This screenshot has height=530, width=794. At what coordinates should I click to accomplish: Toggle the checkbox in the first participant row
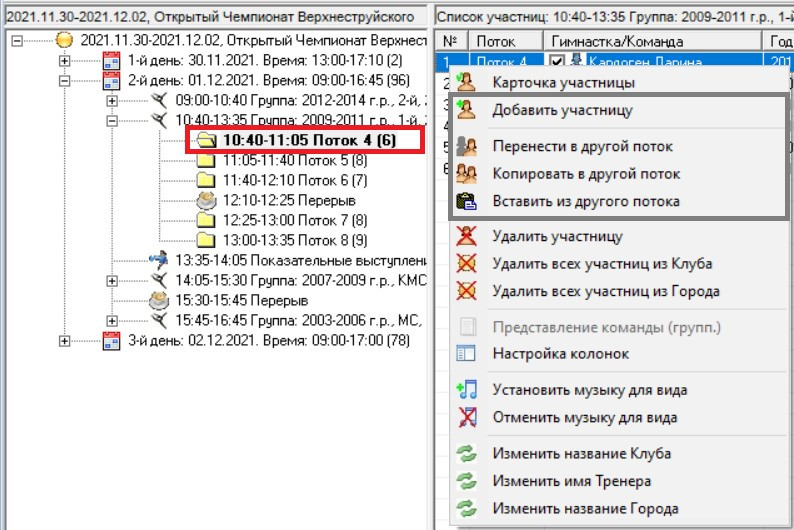click(559, 63)
